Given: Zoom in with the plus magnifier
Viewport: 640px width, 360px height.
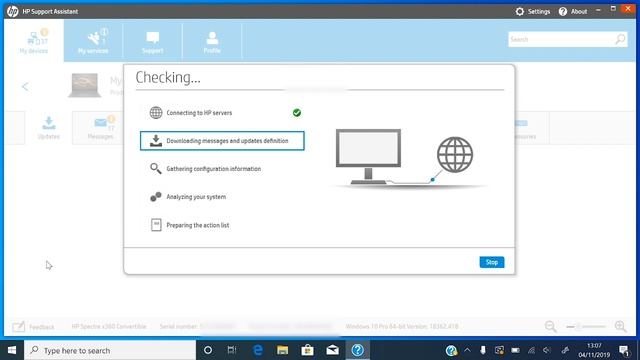Looking at the screenshot, I should coord(620,326).
